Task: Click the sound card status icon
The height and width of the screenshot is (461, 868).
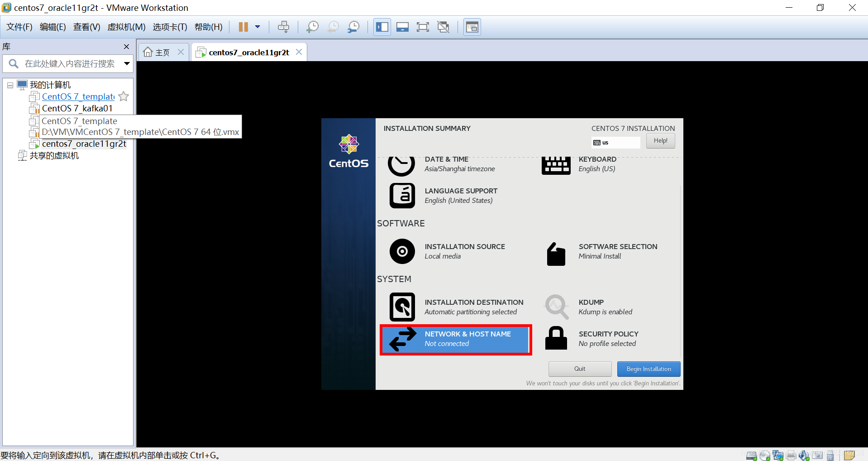Action: 804,455
